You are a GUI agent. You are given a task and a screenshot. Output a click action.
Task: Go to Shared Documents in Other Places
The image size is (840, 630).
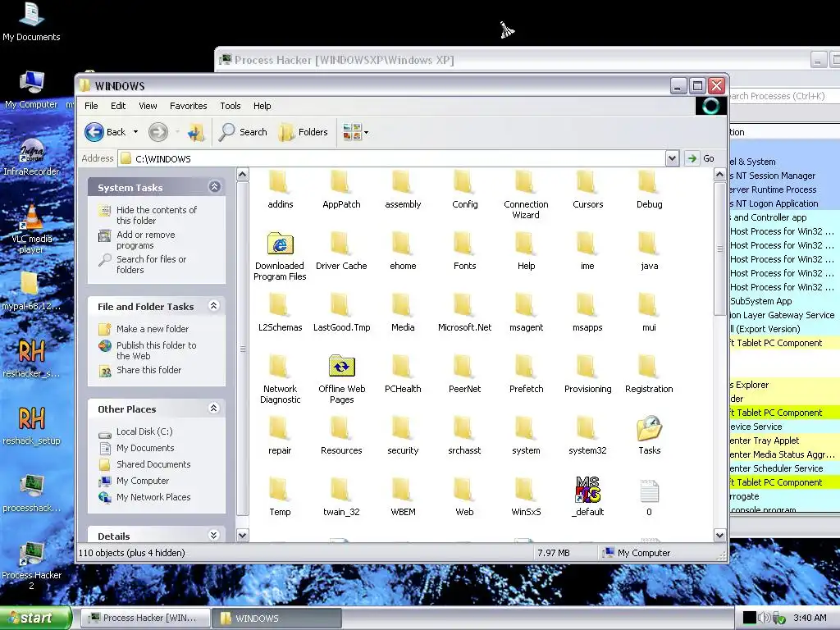pyautogui.click(x=153, y=464)
